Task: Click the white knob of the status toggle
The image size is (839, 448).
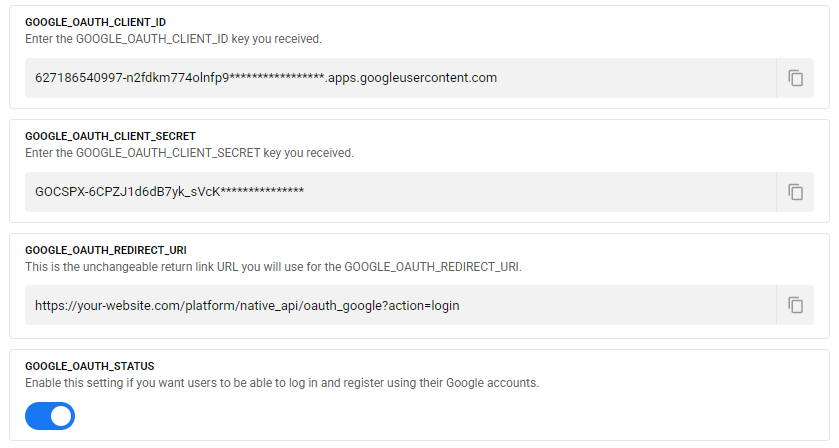Action: (61, 416)
